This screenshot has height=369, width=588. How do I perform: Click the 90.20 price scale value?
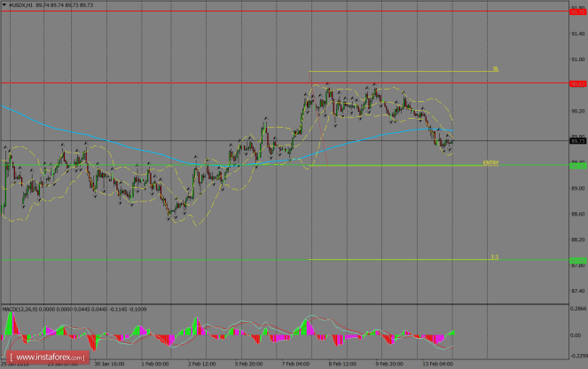pos(578,111)
